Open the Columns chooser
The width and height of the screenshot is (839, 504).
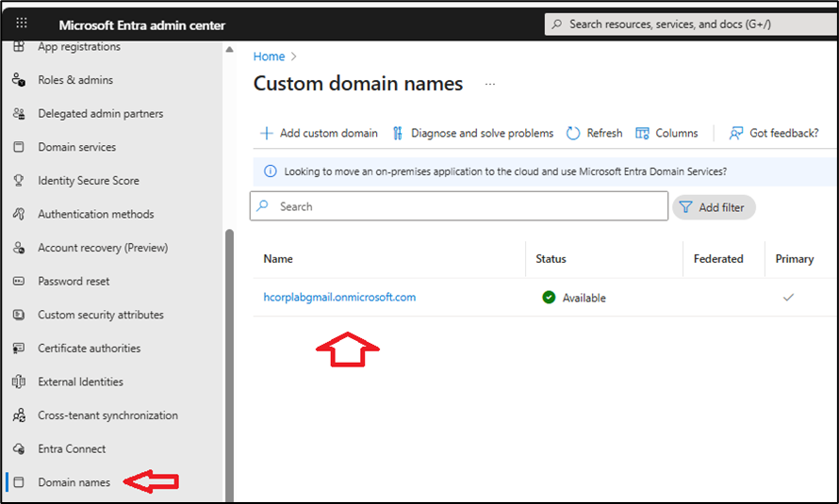(667, 134)
